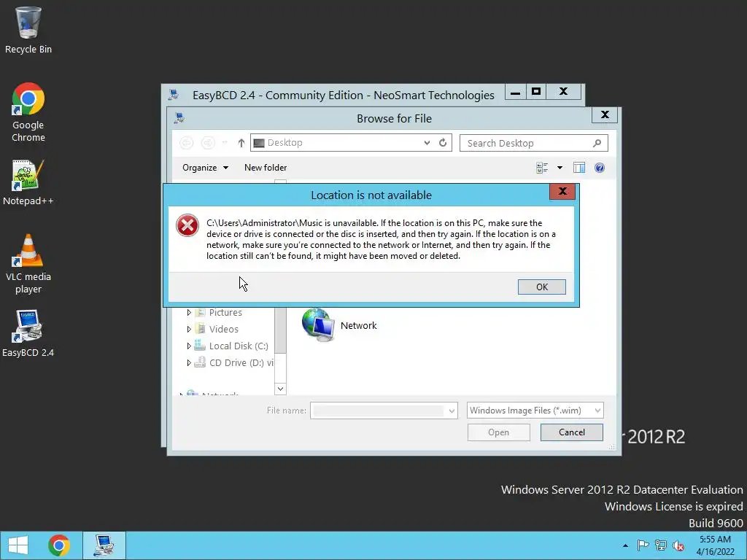The width and height of the screenshot is (747, 560).
Task: Close the Browse for File dialog
Action: point(605,114)
